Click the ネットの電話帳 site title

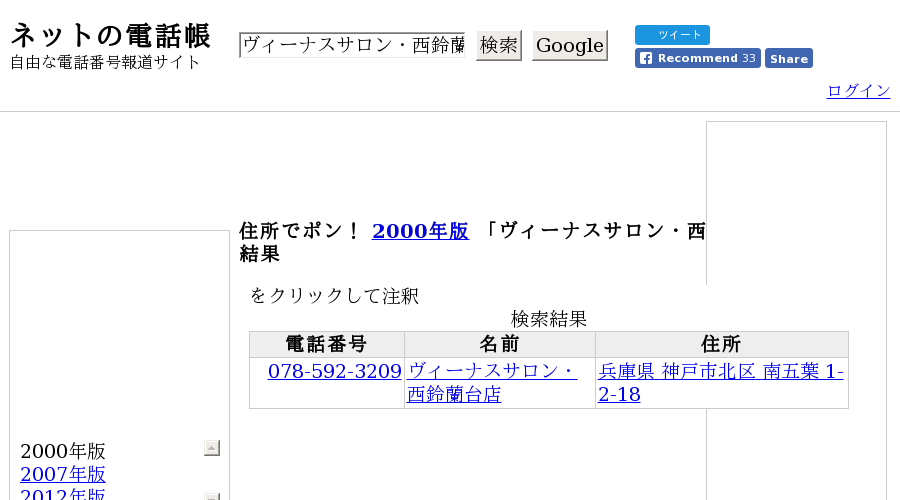[x=111, y=36]
